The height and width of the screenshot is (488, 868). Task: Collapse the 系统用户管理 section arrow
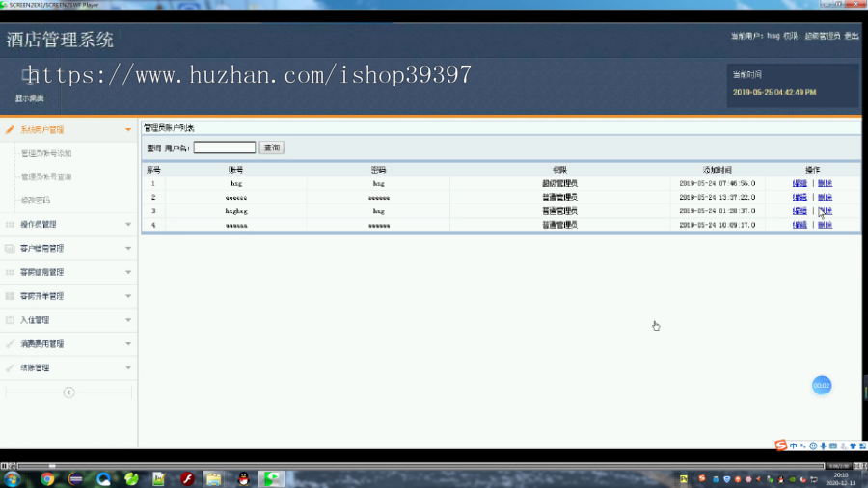pos(128,129)
